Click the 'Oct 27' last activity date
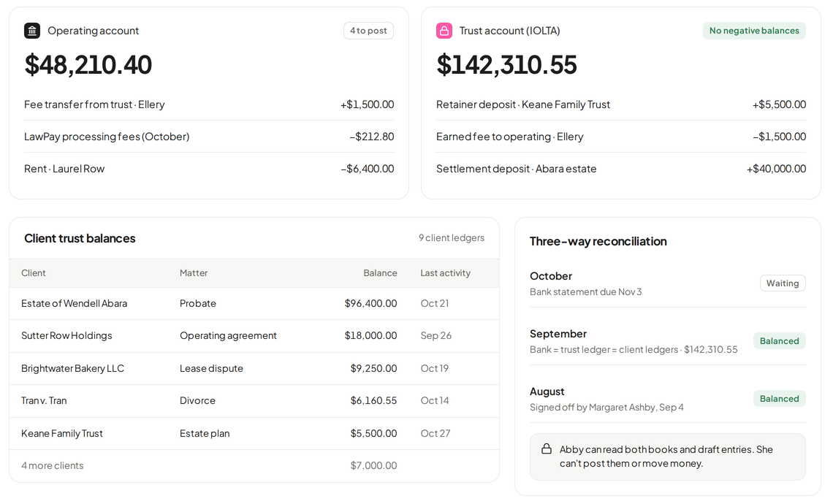This screenshot has width=833, height=504. coord(435,433)
